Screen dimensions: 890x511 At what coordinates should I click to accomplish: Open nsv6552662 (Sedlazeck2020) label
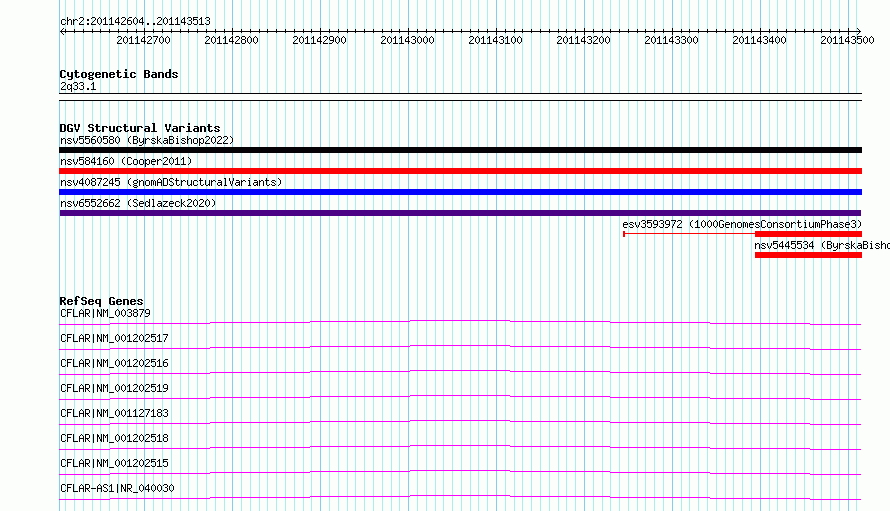[138, 203]
